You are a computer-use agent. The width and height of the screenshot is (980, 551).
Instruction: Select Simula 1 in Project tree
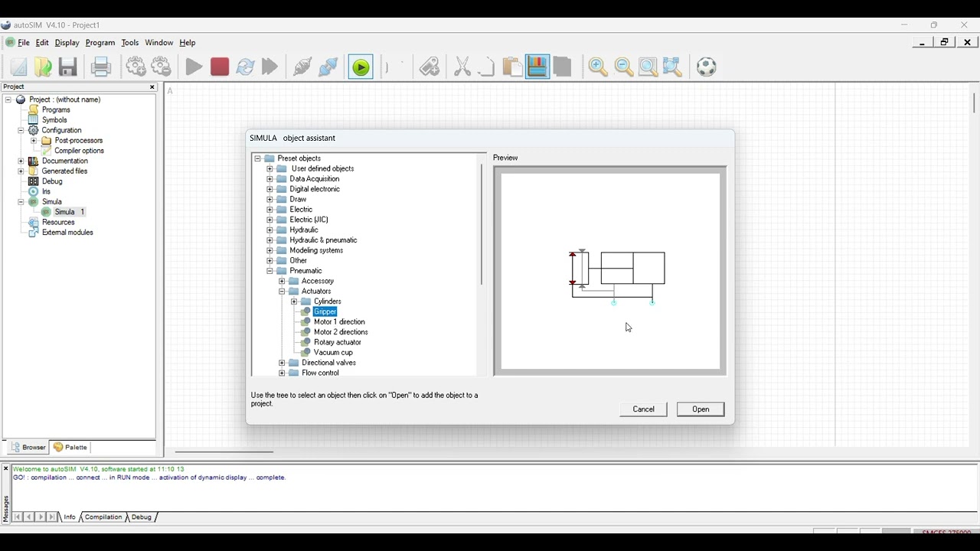[x=70, y=212]
